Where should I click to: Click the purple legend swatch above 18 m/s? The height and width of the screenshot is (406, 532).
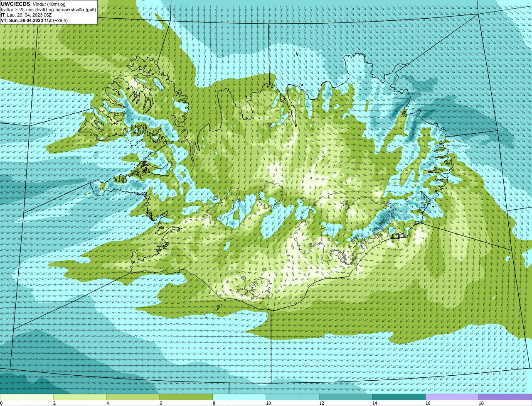click(505, 397)
